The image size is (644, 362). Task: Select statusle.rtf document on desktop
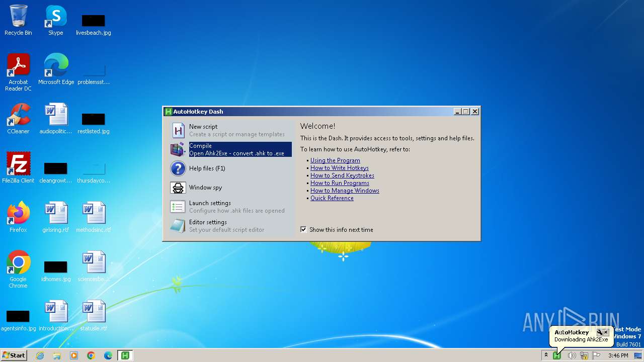click(94, 316)
